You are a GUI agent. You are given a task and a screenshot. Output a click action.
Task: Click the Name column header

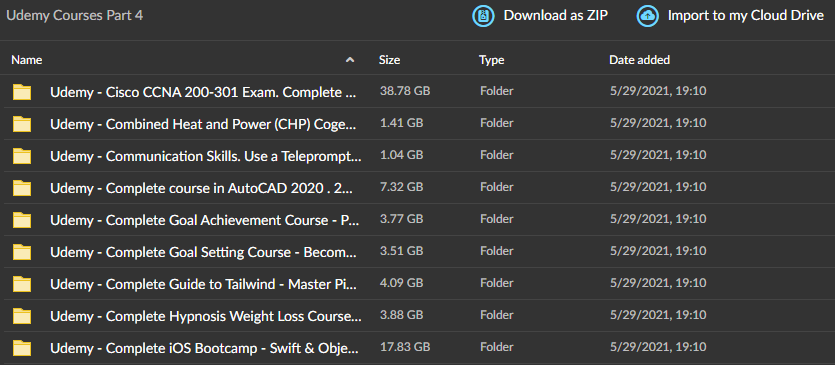coord(27,60)
